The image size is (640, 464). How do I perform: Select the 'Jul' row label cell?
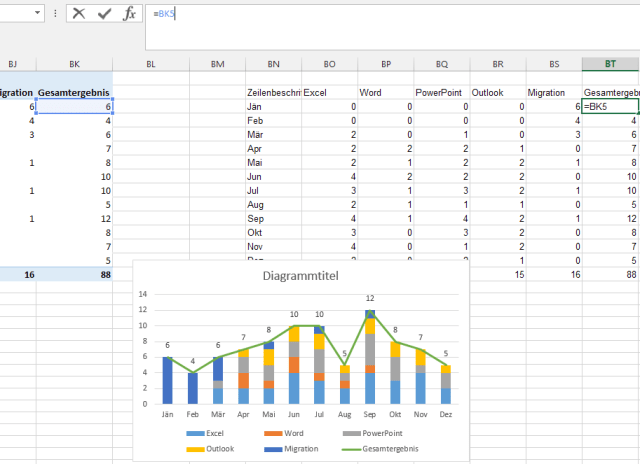pyautogui.click(x=273, y=191)
